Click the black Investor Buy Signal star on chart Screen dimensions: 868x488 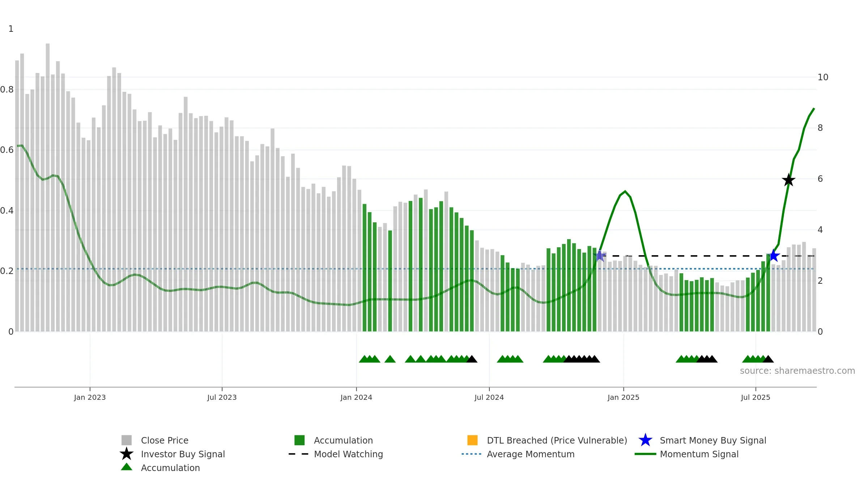click(788, 180)
